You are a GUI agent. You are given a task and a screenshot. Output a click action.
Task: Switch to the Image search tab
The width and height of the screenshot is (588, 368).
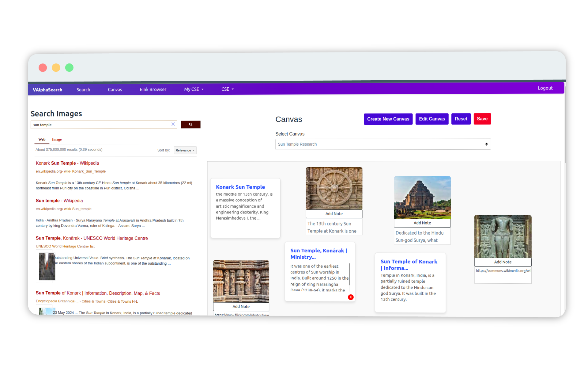pyautogui.click(x=57, y=139)
